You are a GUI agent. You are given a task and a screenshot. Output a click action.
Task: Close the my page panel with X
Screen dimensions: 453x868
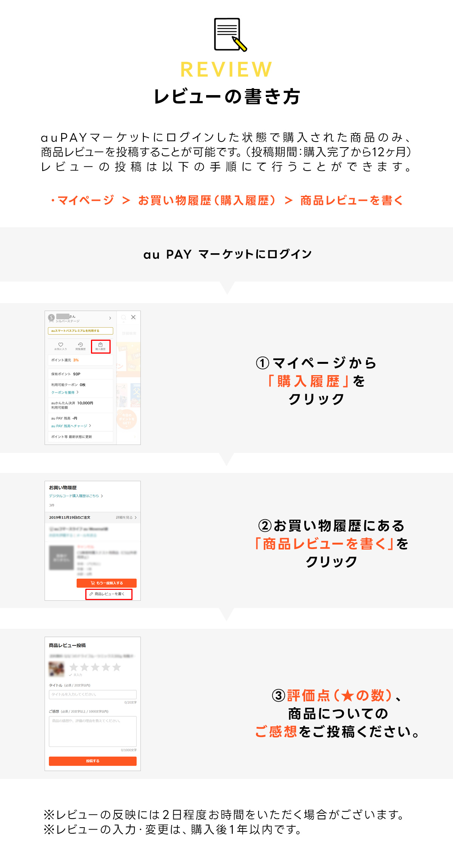[x=133, y=317]
